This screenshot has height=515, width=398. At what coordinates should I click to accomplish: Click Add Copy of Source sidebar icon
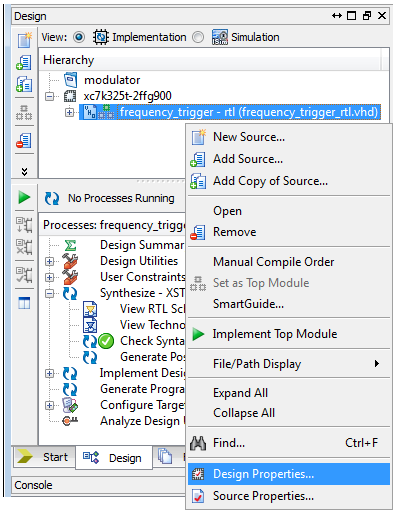coord(24,84)
